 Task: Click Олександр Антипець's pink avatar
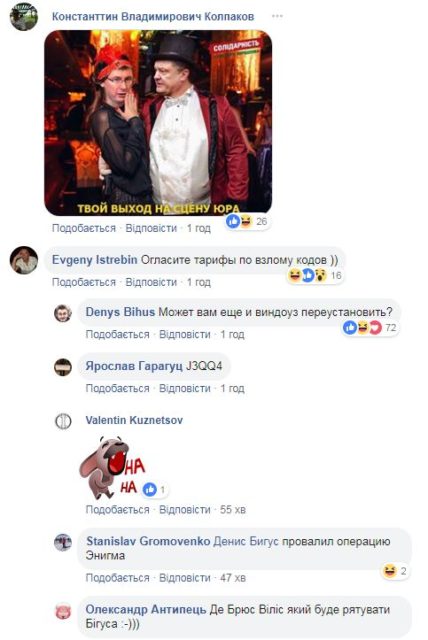(x=63, y=611)
